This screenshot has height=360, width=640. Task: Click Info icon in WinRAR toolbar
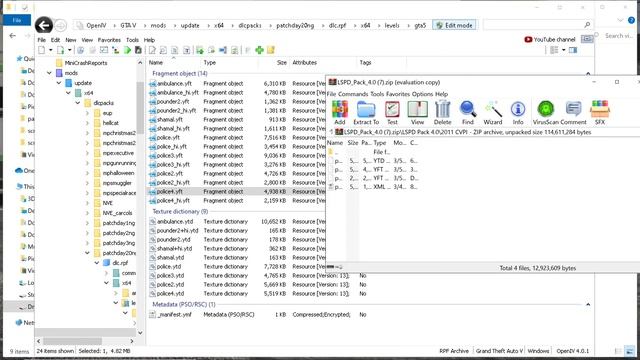point(518,113)
